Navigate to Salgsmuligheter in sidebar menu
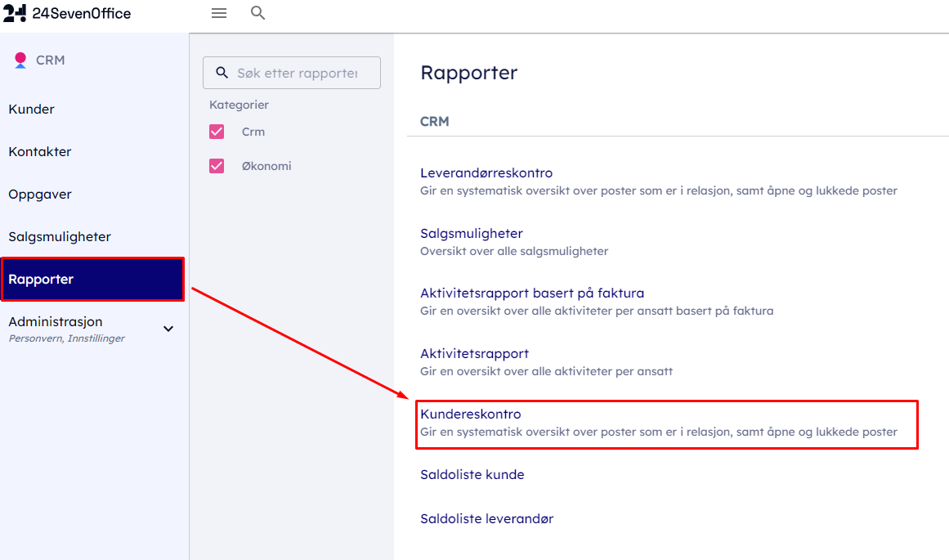949x560 pixels. point(60,237)
